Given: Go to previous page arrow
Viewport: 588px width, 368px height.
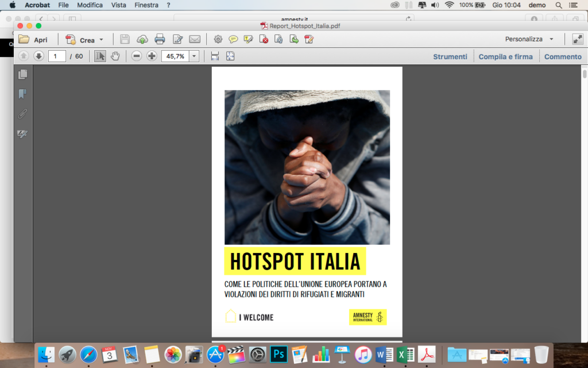Looking at the screenshot, I should 24,56.
